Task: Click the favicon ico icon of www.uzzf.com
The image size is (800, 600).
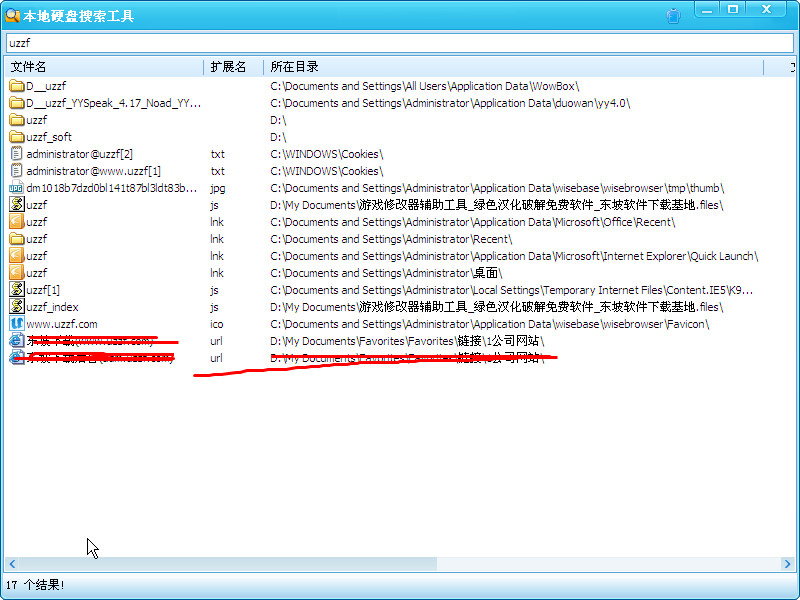Action: 17,323
